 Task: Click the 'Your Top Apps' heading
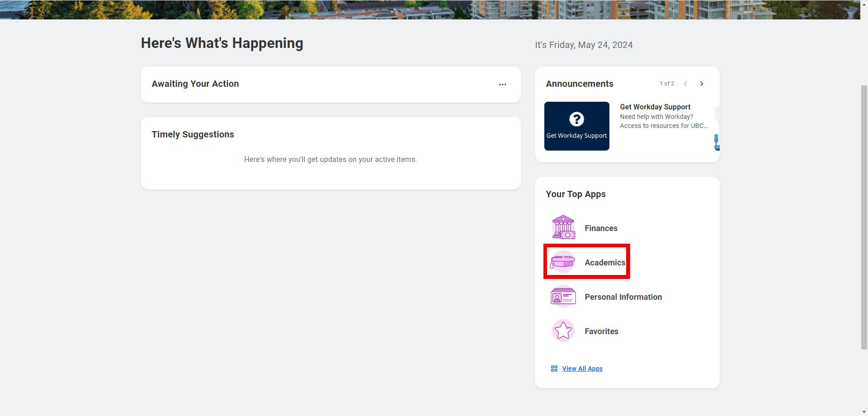576,194
